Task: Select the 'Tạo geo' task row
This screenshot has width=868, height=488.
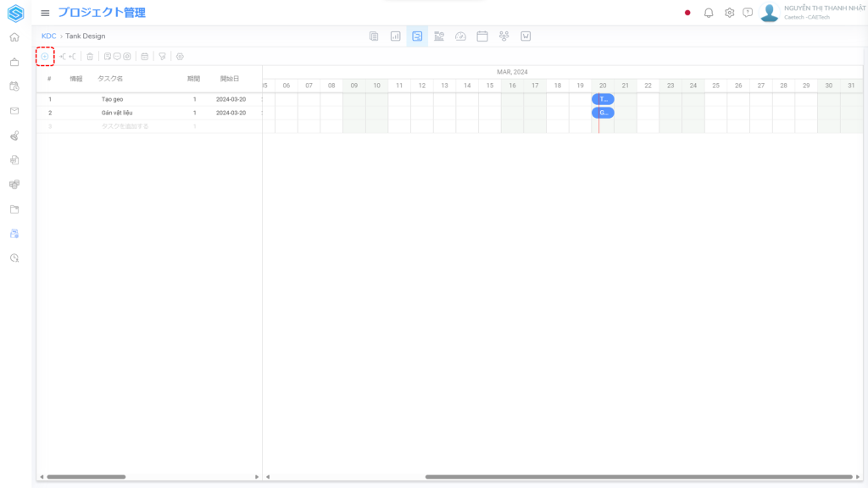Action: click(x=113, y=99)
